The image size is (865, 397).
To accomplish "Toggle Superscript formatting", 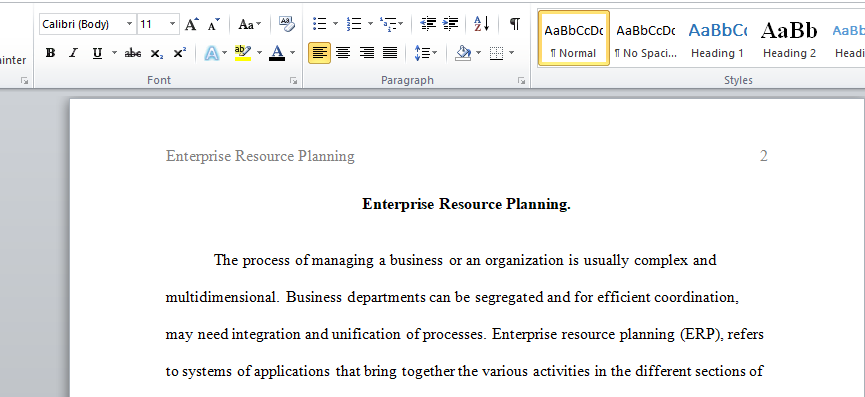I will point(179,53).
